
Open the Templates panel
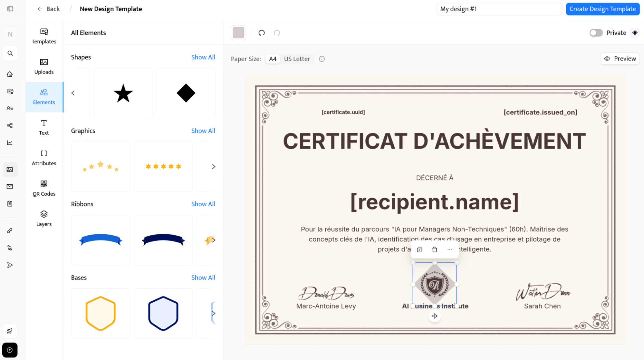(44, 36)
